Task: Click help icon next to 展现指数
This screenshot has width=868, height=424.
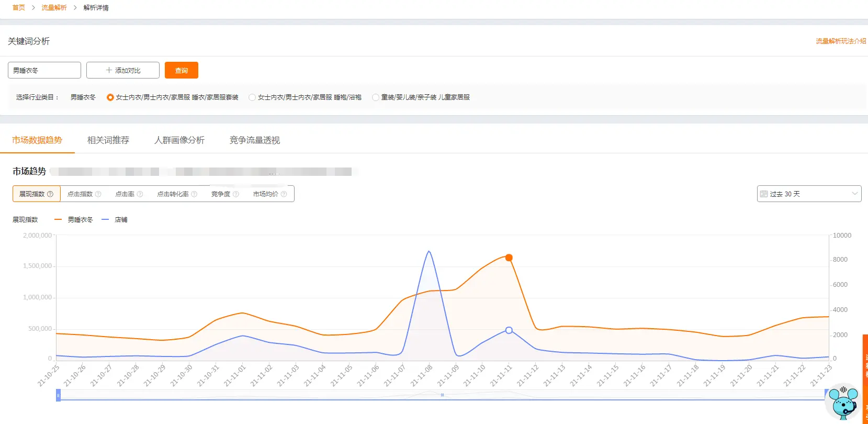Action: point(50,194)
